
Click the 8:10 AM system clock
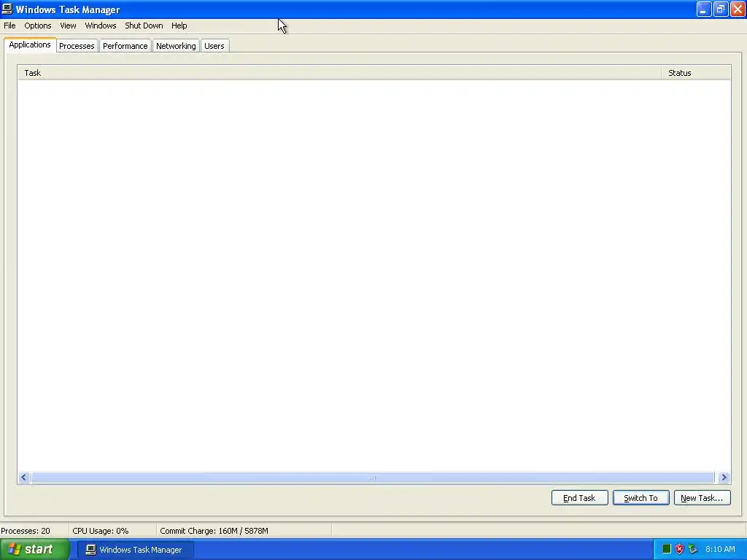[720, 549]
